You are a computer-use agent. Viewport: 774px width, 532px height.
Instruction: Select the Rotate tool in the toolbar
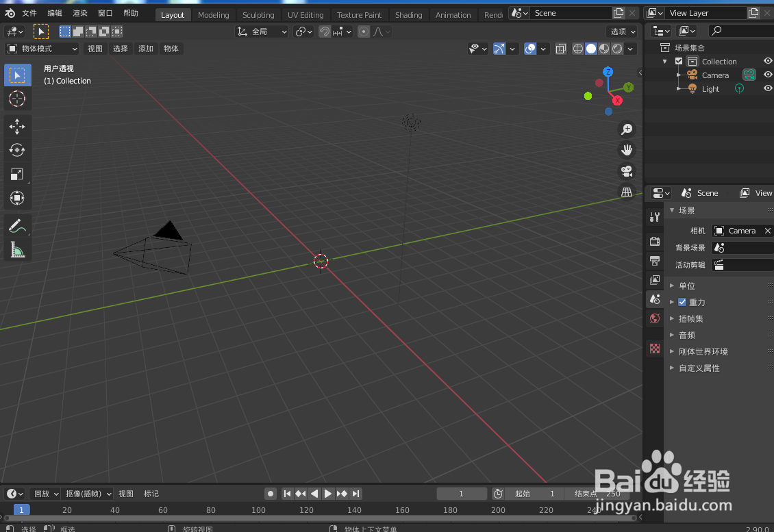17,150
